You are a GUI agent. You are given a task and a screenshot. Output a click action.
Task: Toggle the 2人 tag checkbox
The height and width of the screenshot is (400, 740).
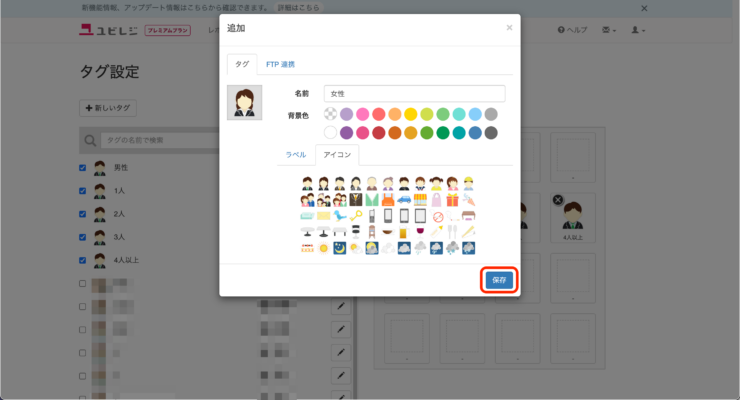tap(83, 214)
